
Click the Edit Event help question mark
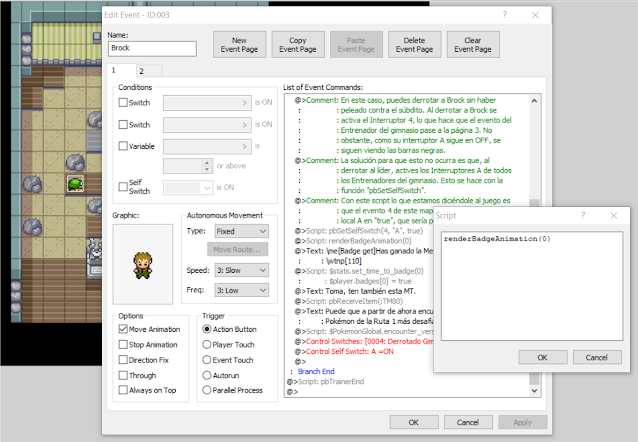[x=505, y=15]
